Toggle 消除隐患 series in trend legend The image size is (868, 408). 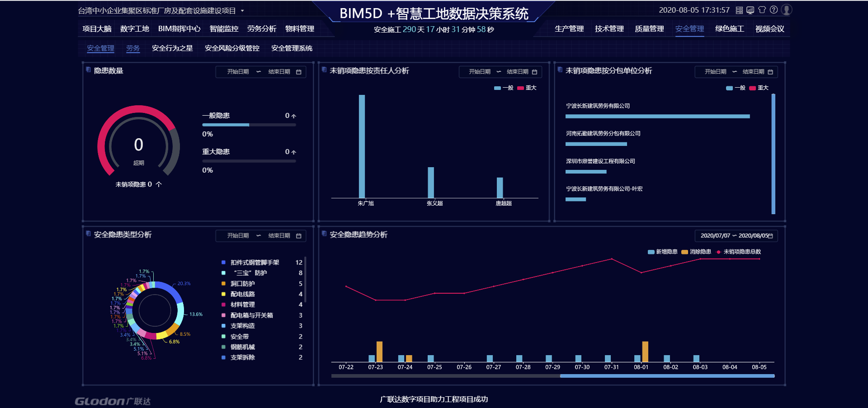(696, 252)
